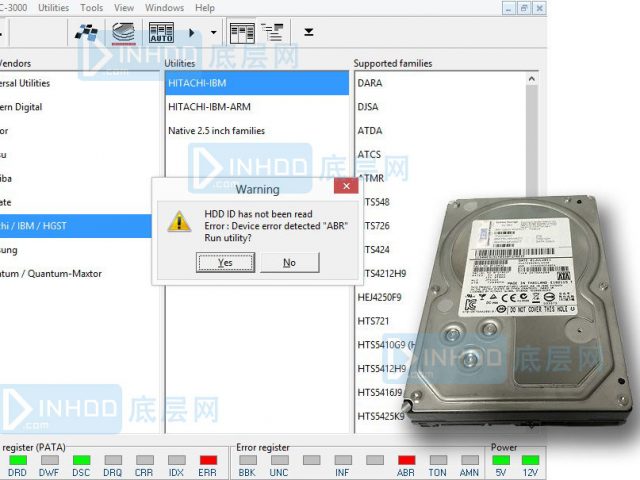Viewport: 640px width, 480px height.
Task: Click the DRD green status indicator
Action: point(18,460)
